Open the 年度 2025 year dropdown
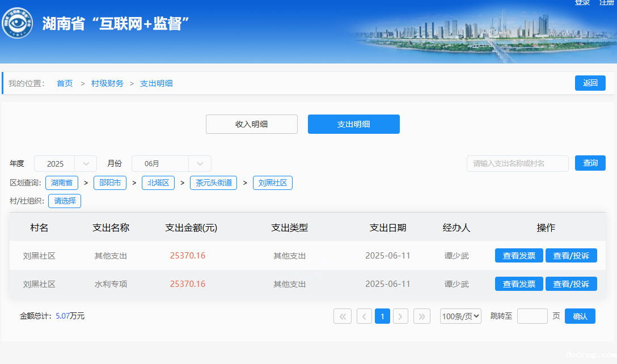The width and height of the screenshot is (617, 364). (65, 164)
